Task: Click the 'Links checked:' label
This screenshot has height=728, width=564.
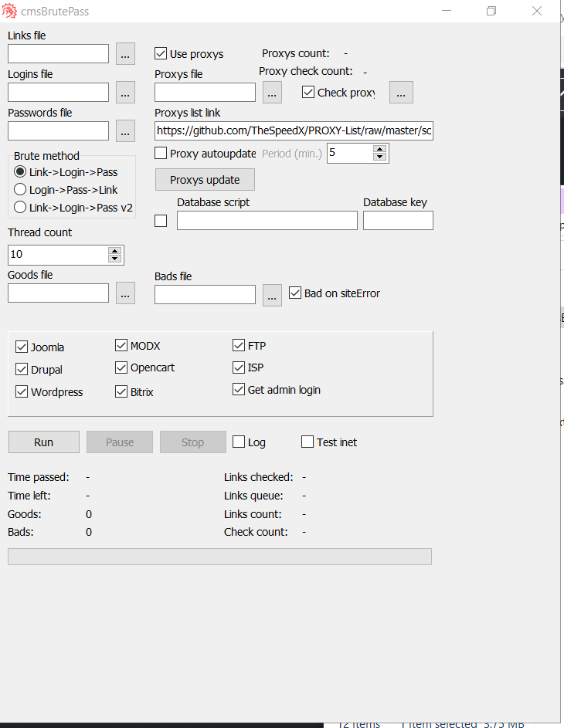Action: click(258, 477)
